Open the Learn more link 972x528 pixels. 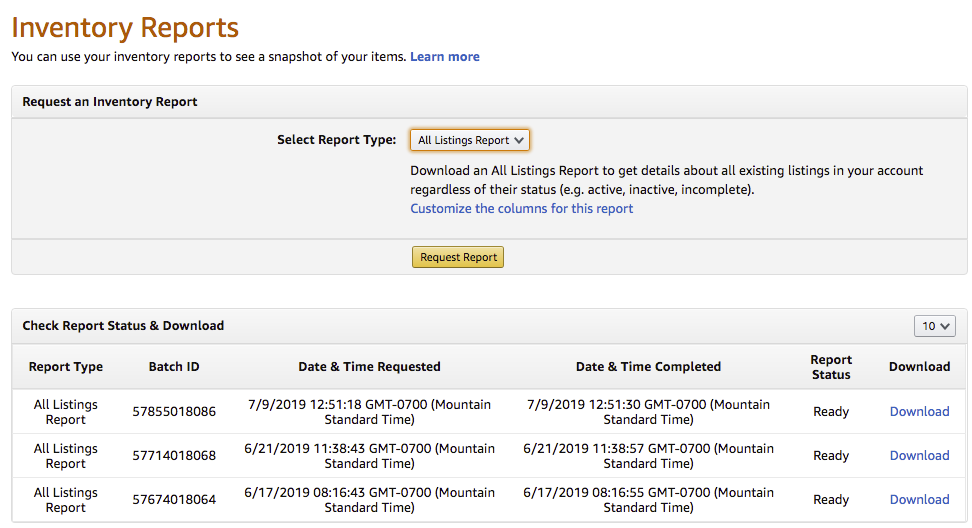point(444,57)
